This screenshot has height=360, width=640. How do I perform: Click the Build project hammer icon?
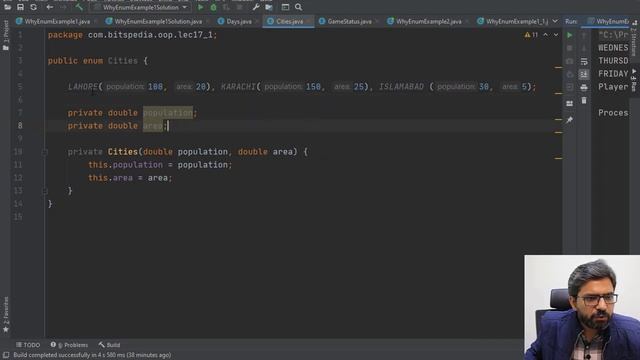[x=79, y=7]
